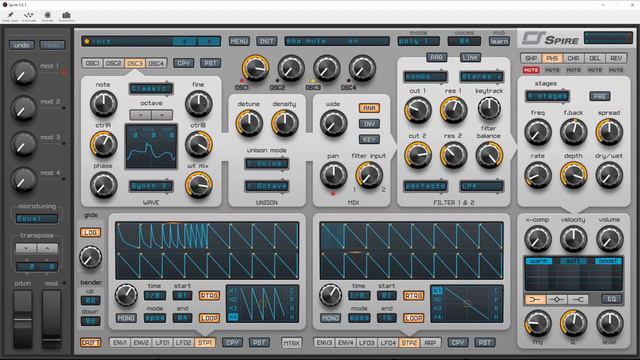This screenshot has width=640, height=360.
Task: Switch to the ENV3 tab
Action: (324, 342)
